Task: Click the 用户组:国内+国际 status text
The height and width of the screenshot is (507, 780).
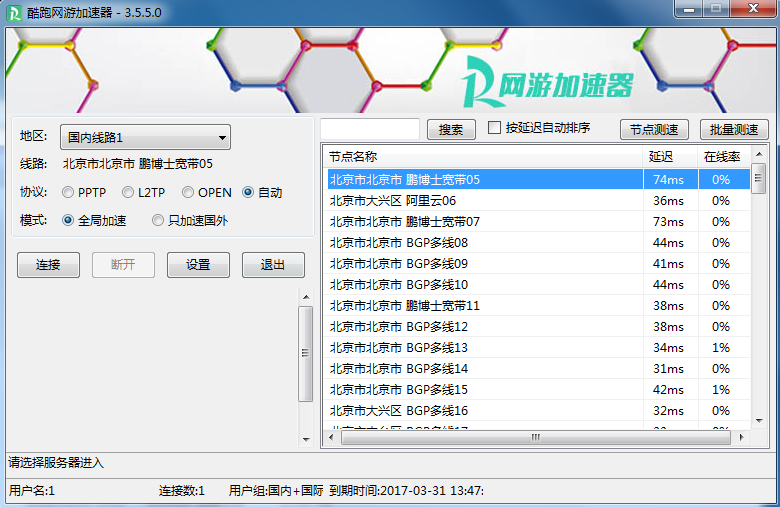Action: pos(276,491)
